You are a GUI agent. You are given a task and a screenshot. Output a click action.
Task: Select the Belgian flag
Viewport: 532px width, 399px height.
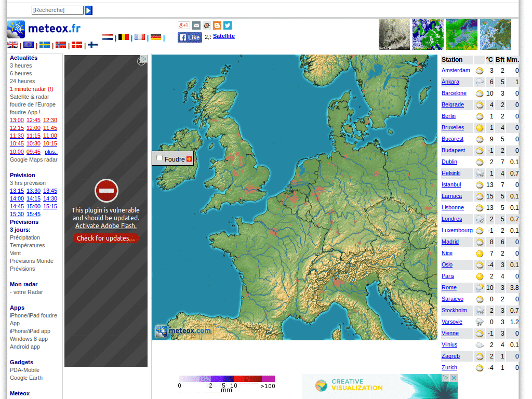(x=124, y=37)
